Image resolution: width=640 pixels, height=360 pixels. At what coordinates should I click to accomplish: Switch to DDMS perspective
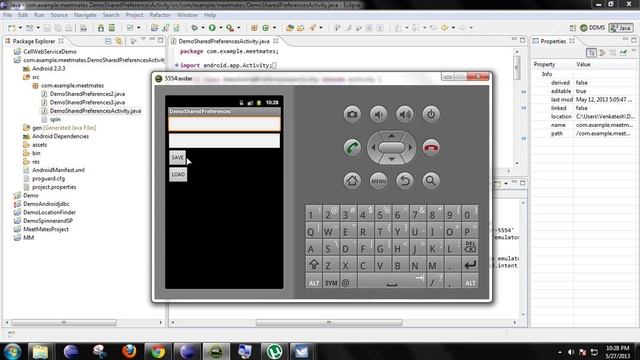592,28
